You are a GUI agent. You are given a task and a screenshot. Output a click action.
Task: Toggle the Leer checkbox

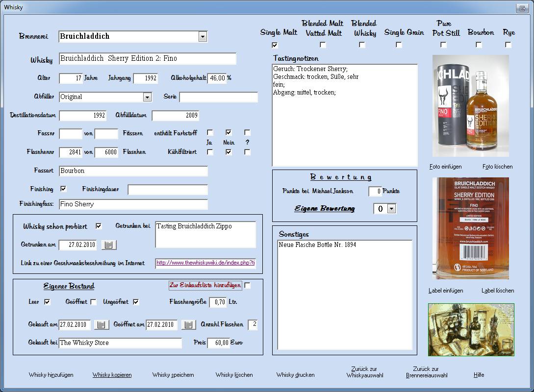pyautogui.click(x=47, y=302)
